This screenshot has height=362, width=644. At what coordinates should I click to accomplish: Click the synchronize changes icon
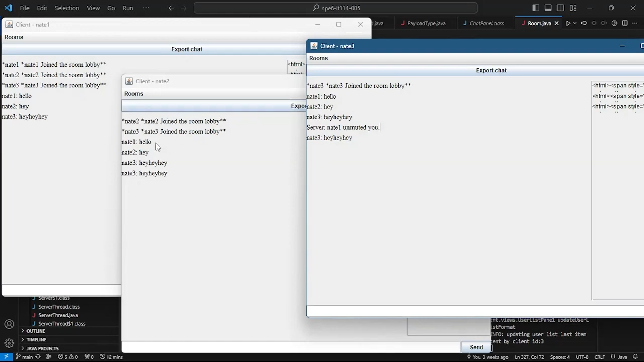(38, 357)
